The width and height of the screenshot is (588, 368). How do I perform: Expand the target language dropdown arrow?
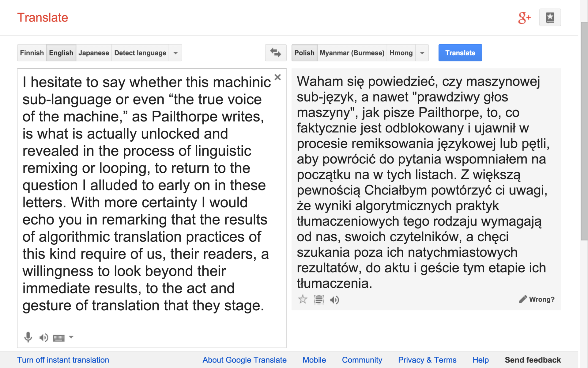click(x=422, y=53)
